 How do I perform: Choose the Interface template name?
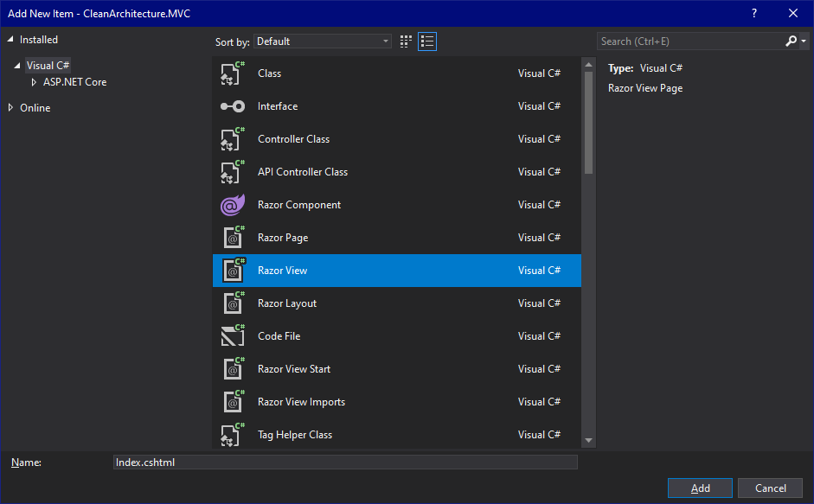click(278, 106)
